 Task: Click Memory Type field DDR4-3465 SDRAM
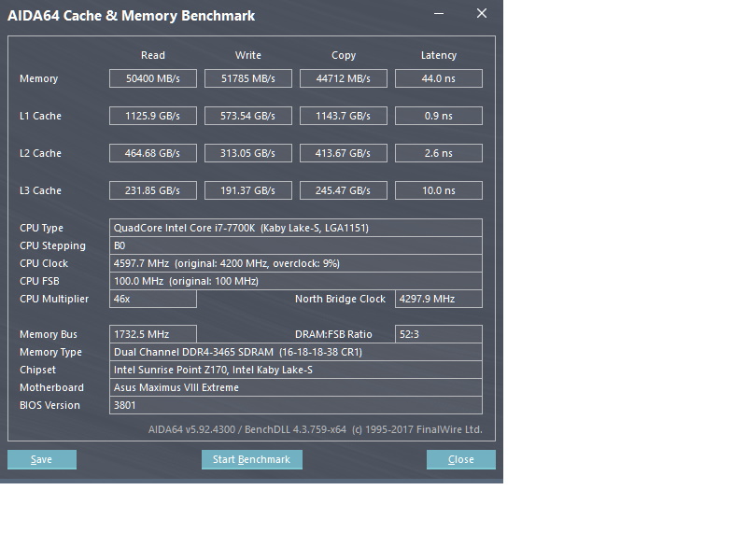click(296, 352)
